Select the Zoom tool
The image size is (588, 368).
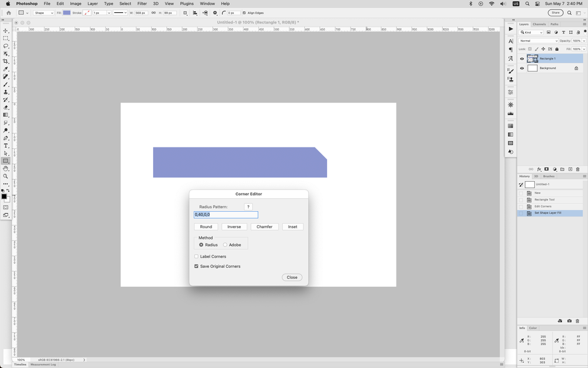coord(6,175)
